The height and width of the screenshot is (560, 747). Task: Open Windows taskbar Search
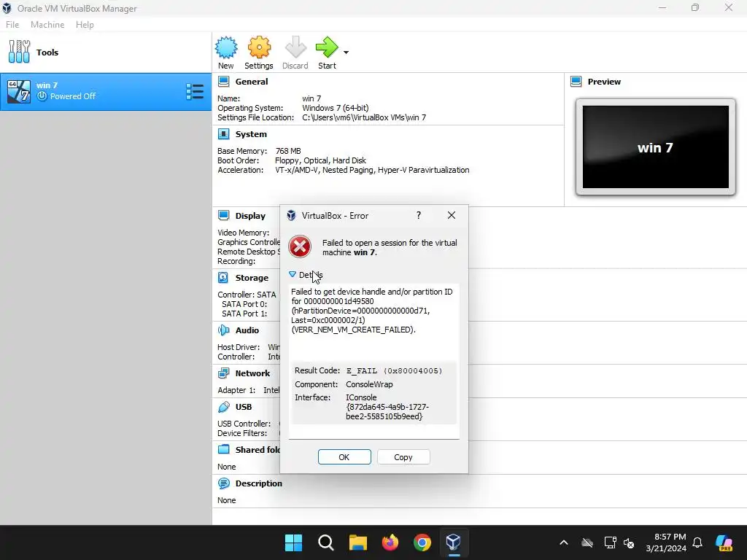[x=326, y=542]
